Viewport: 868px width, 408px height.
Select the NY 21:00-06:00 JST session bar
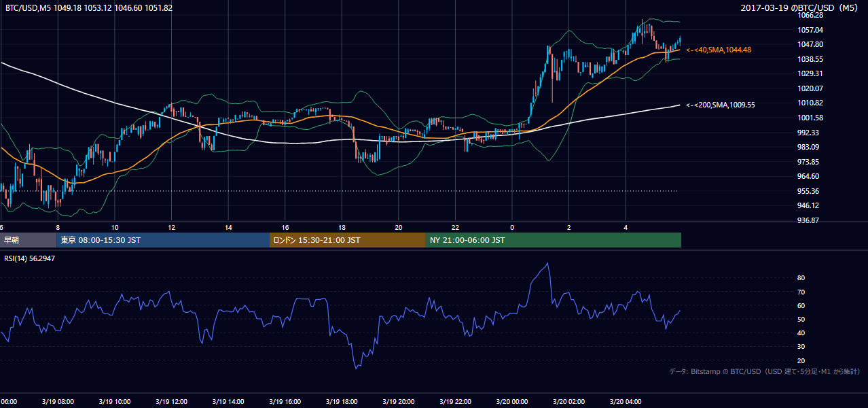click(554, 240)
